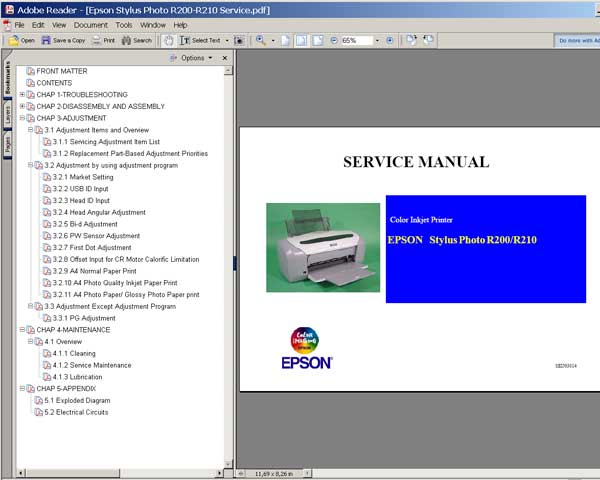
Task: Click the zoom percentage field showing 65%
Action: pyautogui.click(x=356, y=40)
